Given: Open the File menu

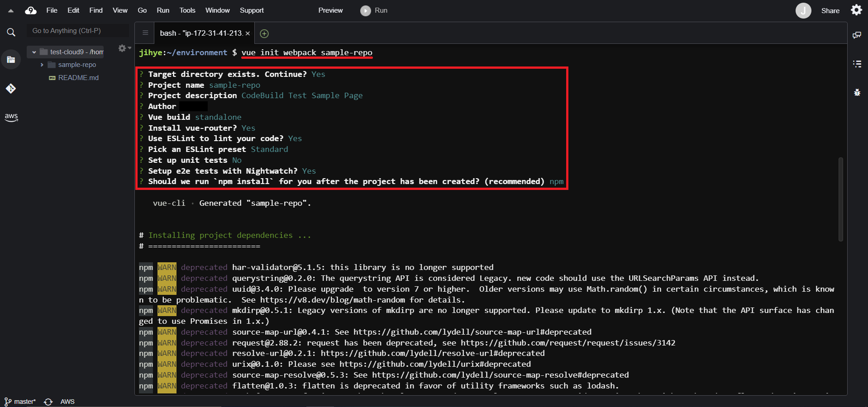Looking at the screenshot, I should pos(52,10).
